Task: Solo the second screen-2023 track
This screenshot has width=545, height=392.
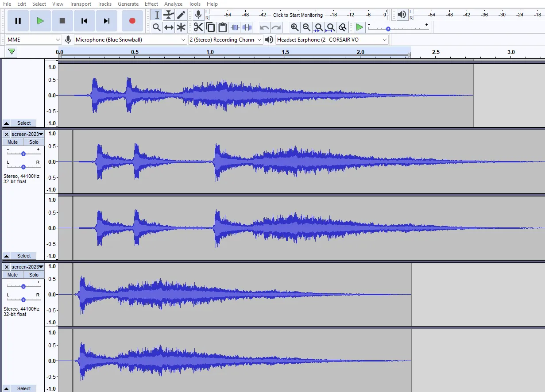Action: [33, 274]
